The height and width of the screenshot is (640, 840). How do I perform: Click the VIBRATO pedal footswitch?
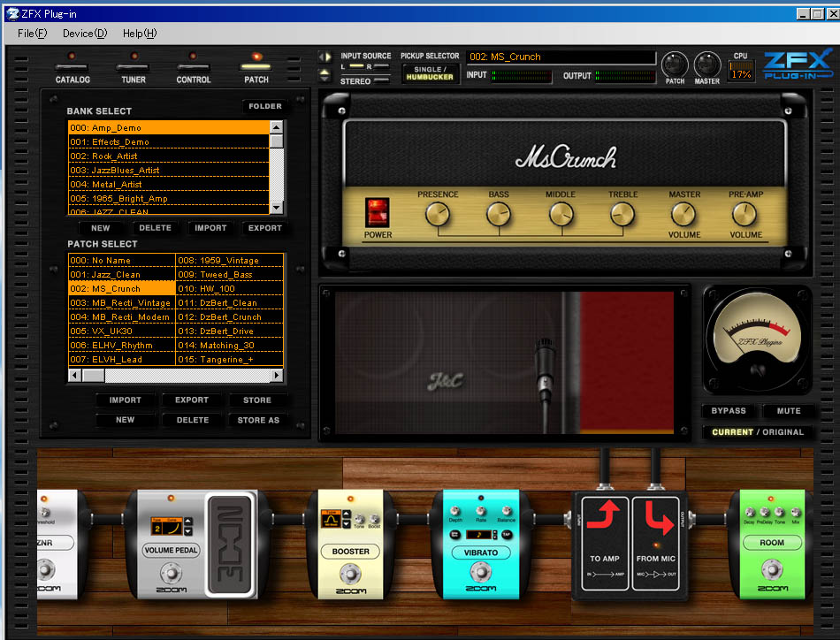click(x=480, y=572)
